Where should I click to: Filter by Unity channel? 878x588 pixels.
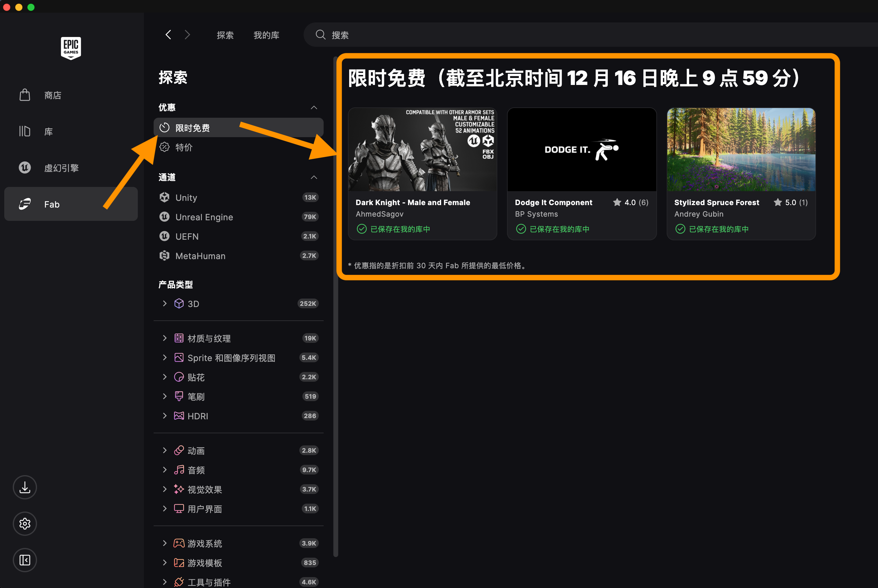(186, 198)
